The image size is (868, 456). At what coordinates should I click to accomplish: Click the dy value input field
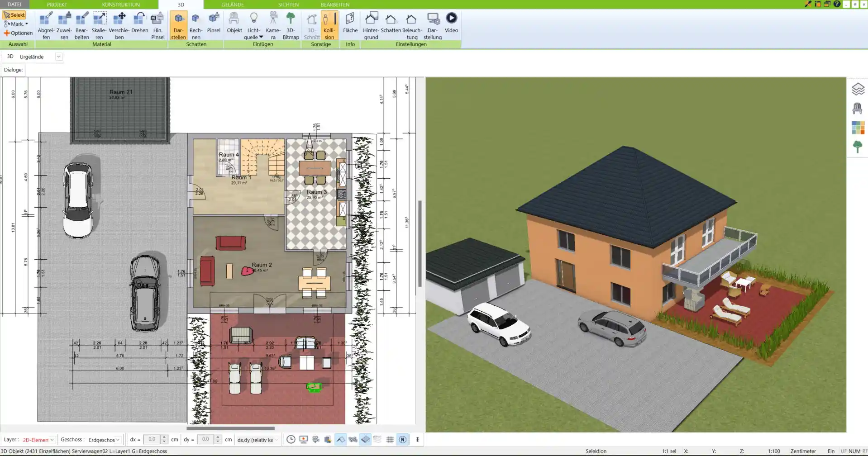tap(205, 439)
